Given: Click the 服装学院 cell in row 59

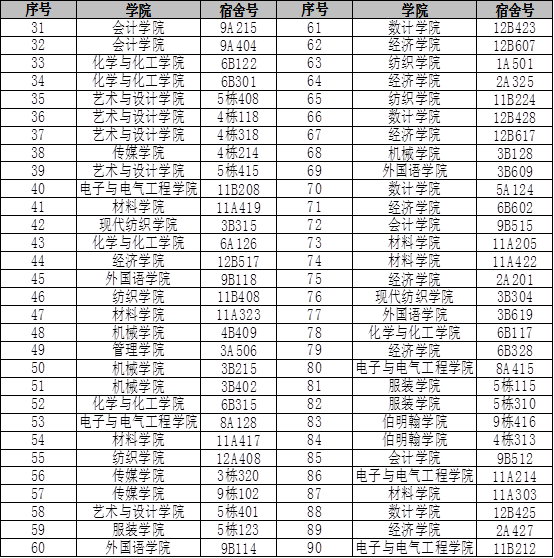Looking at the screenshot, I should 138,530.
